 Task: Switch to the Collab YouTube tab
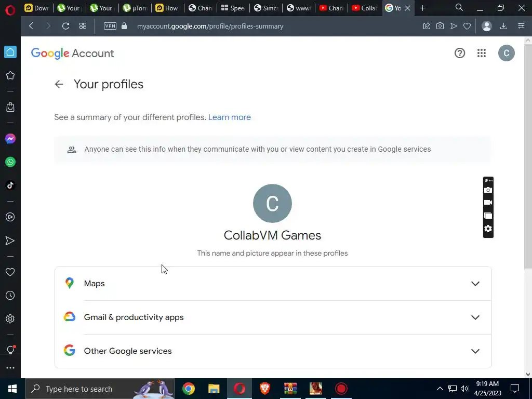point(364,8)
